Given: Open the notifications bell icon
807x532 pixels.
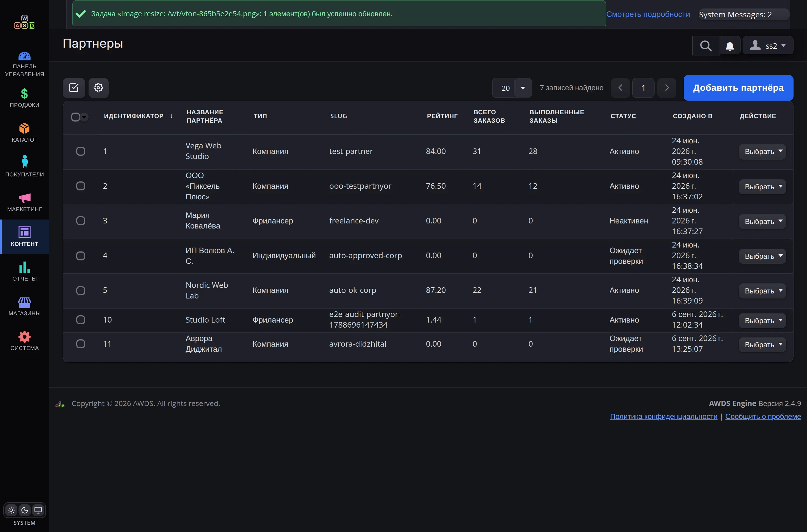Looking at the screenshot, I should pyautogui.click(x=730, y=46).
